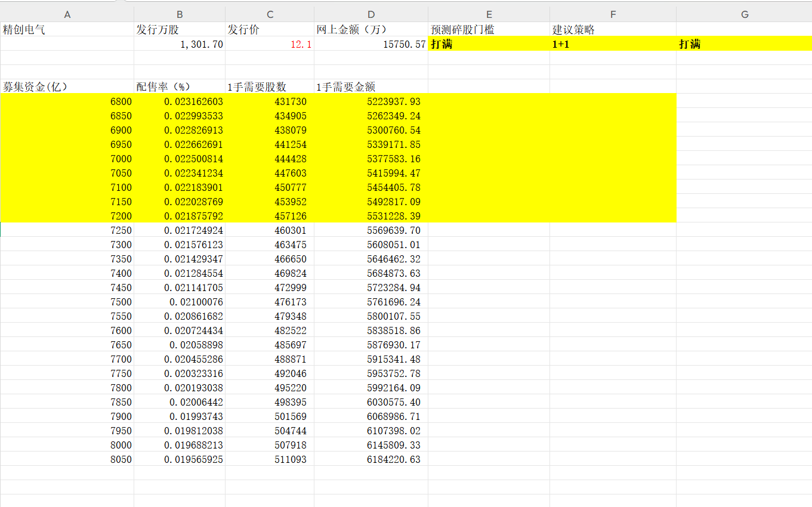The height and width of the screenshot is (507, 812).
Task: Click the yellow 1+1 strategy cell
Action: [x=613, y=44]
